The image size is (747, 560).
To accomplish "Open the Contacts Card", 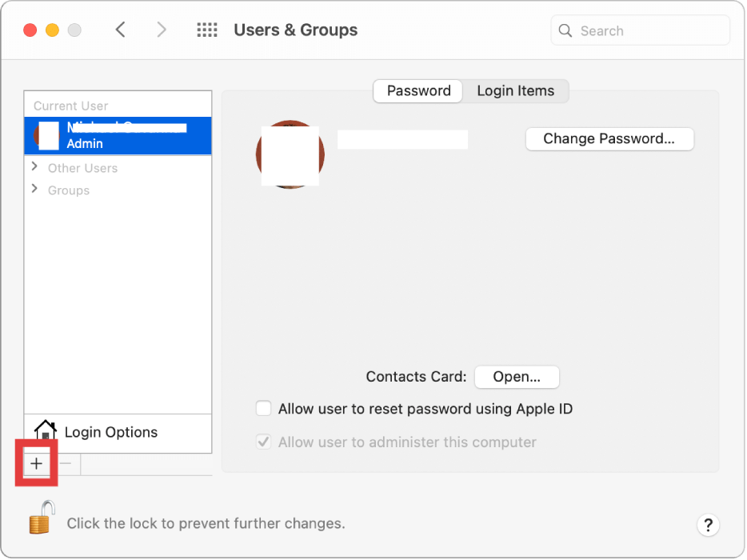I will (517, 377).
